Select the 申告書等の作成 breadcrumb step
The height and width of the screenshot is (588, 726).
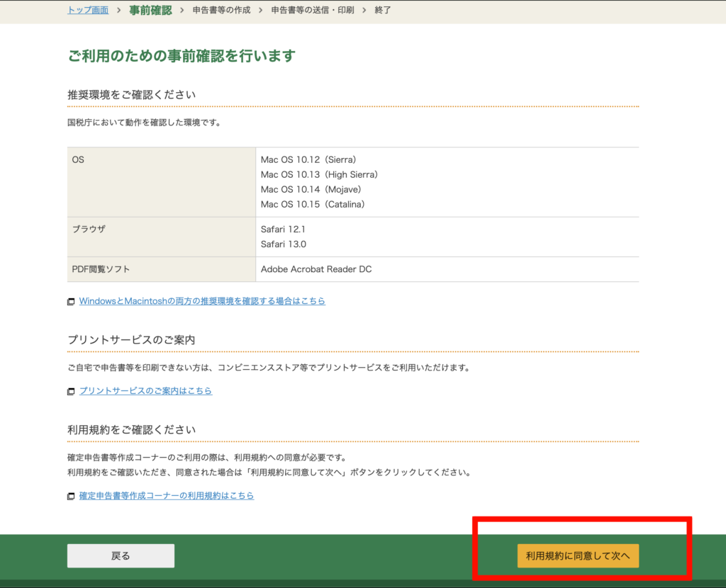pos(221,10)
